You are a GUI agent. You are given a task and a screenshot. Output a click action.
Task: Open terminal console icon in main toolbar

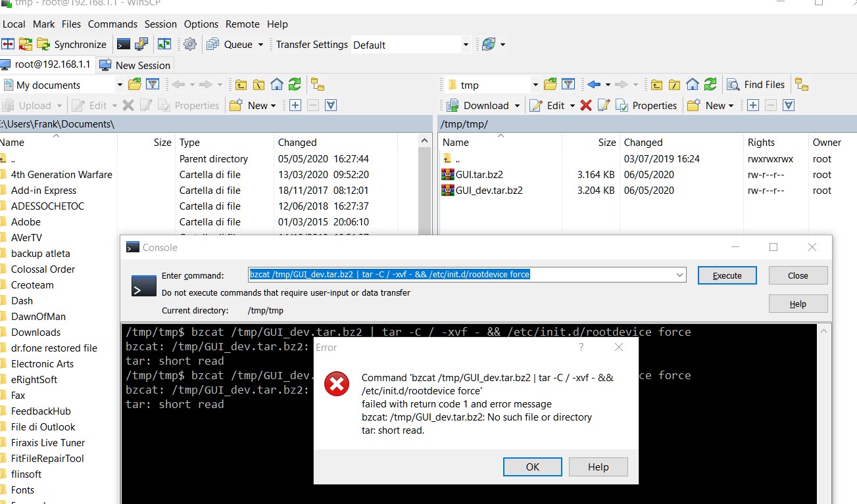coord(123,44)
